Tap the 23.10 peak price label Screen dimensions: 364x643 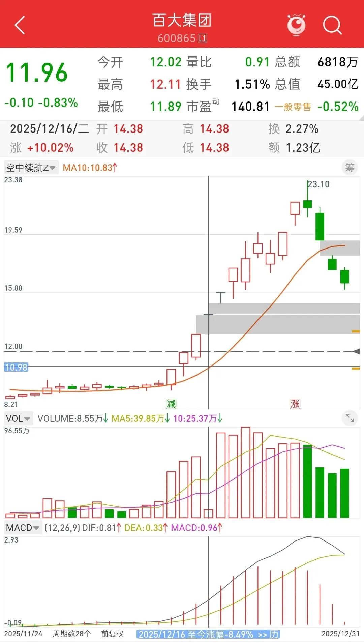pyautogui.click(x=319, y=184)
